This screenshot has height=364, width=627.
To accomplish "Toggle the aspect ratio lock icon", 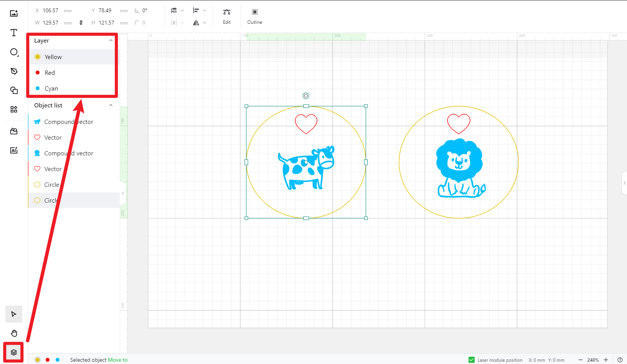I will point(81,23).
